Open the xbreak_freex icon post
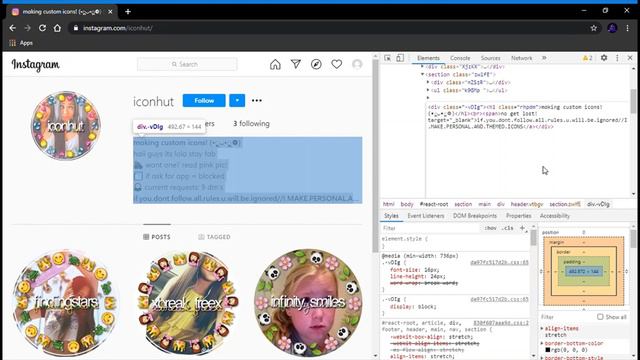Image resolution: width=640 pixels, height=360 pixels. click(x=187, y=302)
